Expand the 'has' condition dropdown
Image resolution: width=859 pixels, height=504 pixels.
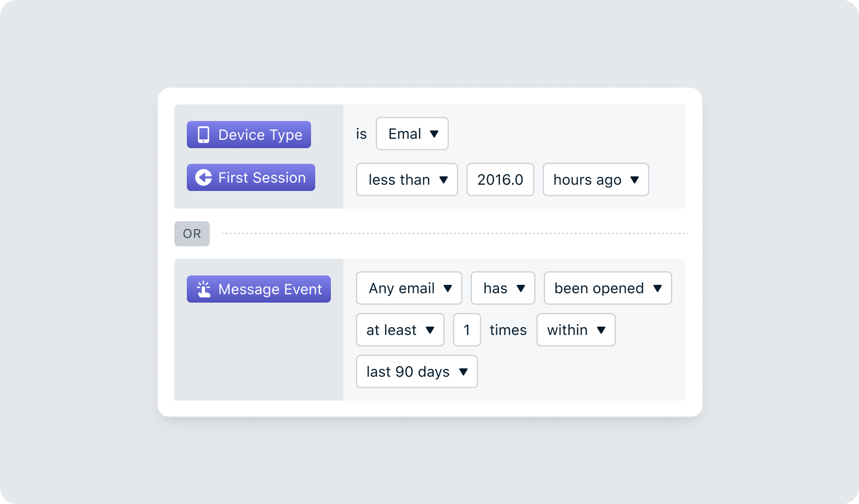click(x=503, y=288)
